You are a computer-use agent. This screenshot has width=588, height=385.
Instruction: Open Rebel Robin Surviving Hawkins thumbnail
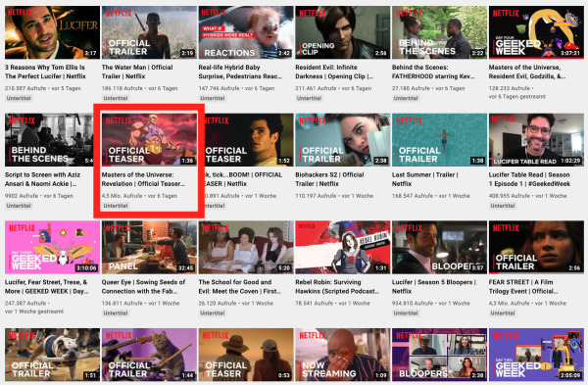coord(343,247)
